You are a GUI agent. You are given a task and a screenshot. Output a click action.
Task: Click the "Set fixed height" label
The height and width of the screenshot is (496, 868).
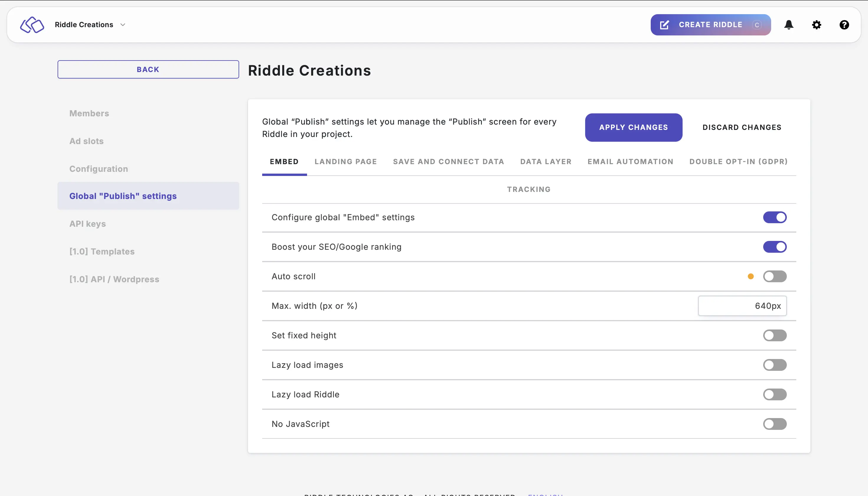point(304,335)
